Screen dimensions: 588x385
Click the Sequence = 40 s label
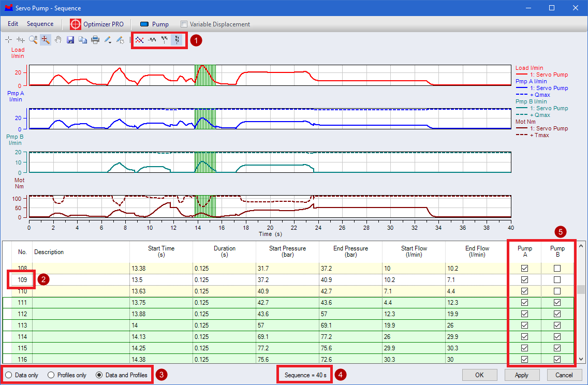(x=305, y=375)
